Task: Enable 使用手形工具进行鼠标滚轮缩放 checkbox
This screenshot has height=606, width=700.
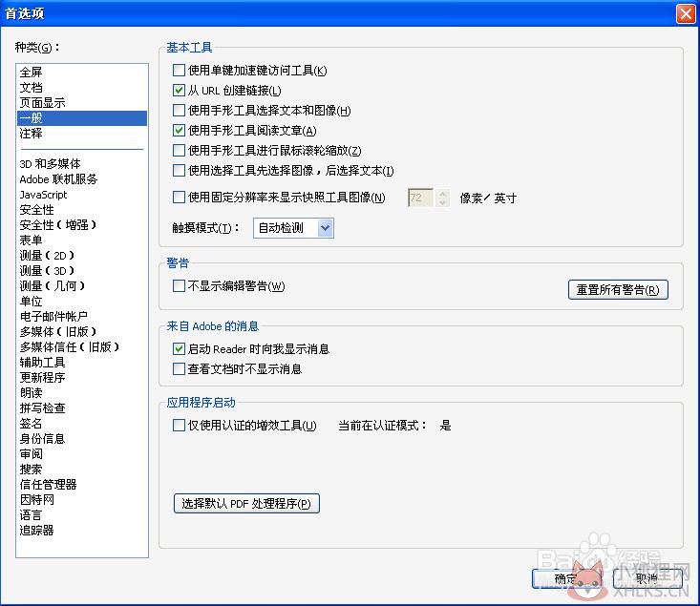Action: [x=179, y=151]
